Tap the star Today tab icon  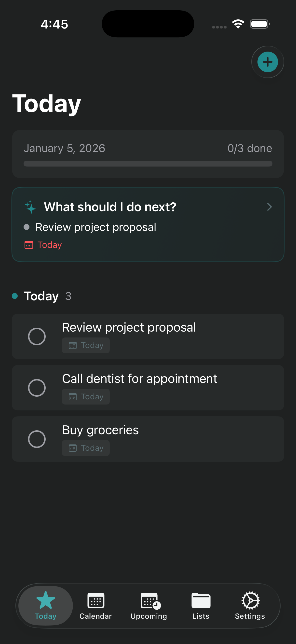(45, 600)
